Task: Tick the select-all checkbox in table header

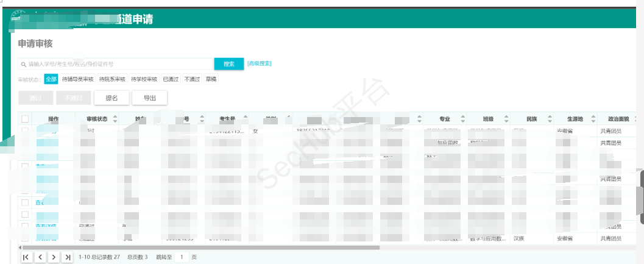Action: click(25, 119)
